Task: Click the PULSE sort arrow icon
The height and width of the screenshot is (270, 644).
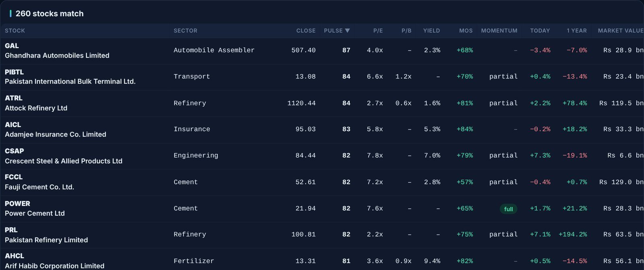Action: point(347,31)
